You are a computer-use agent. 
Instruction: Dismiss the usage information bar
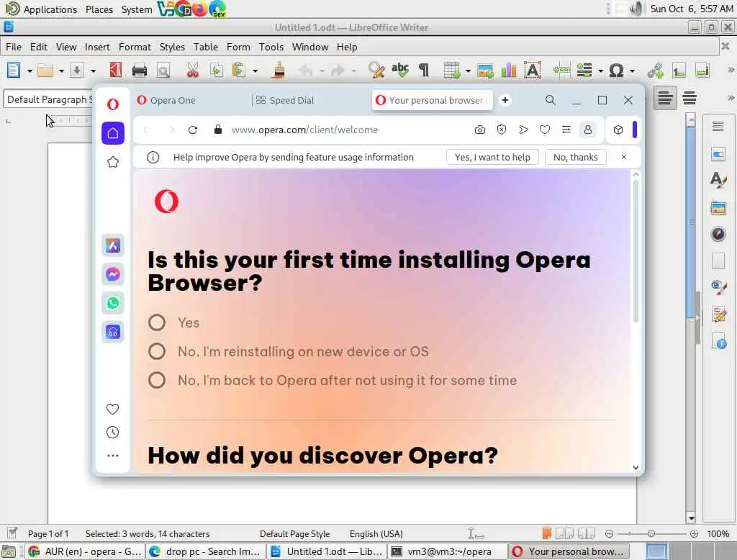[x=624, y=157]
